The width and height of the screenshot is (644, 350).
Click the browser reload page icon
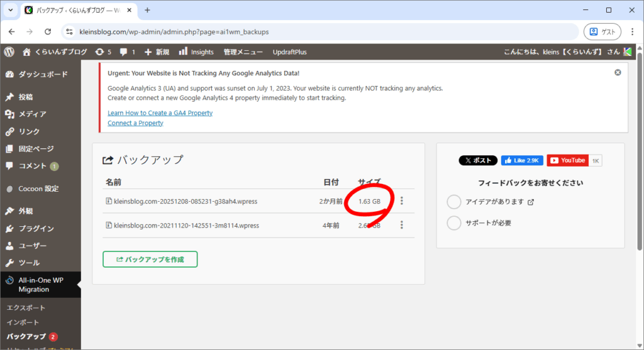pos(48,31)
